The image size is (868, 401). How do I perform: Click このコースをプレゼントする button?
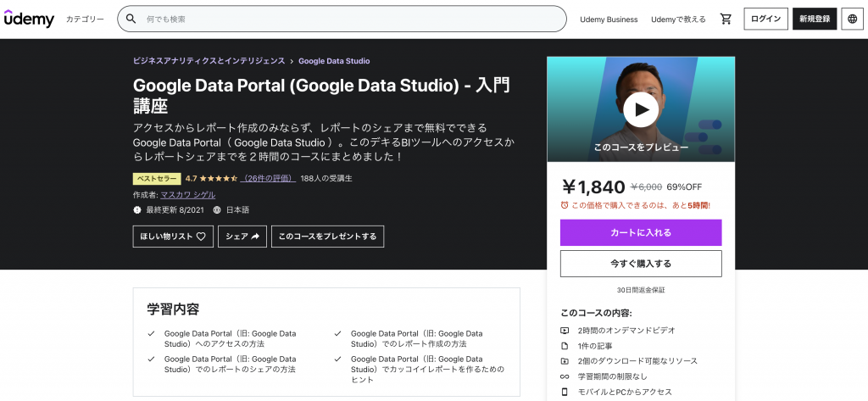(327, 237)
